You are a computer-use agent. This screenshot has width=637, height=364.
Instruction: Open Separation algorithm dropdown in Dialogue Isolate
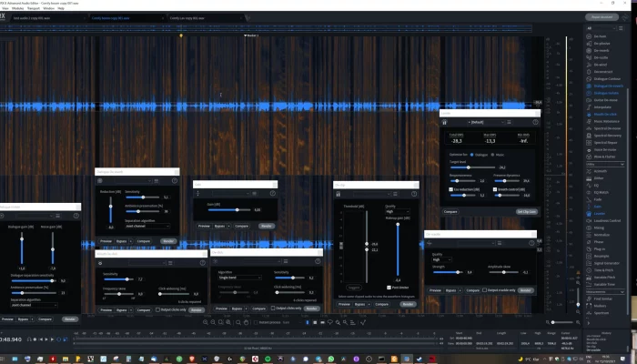(34, 305)
